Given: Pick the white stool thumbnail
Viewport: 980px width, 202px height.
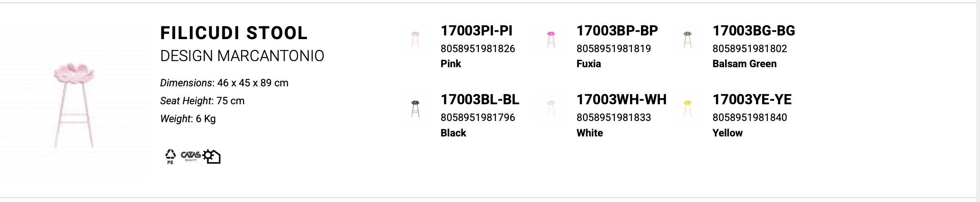Looking at the screenshot, I should click(551, 109).
